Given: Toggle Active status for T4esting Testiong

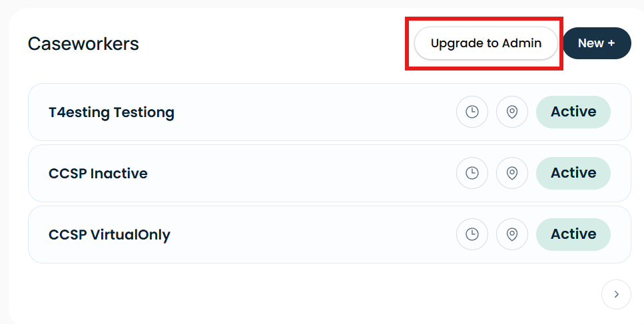Looking at the screenshot, I should tap(573, 112).
